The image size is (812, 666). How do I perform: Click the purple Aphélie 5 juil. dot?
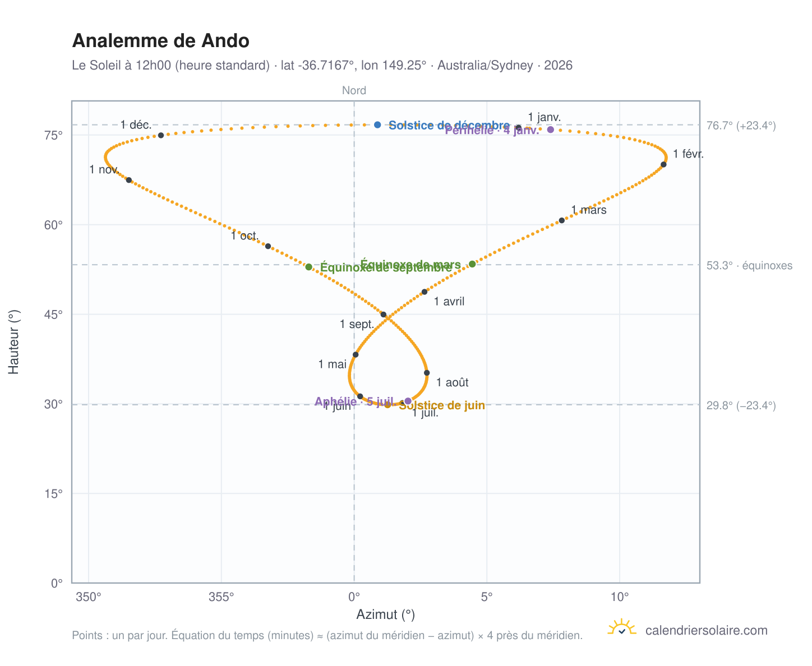pos(408,401)
